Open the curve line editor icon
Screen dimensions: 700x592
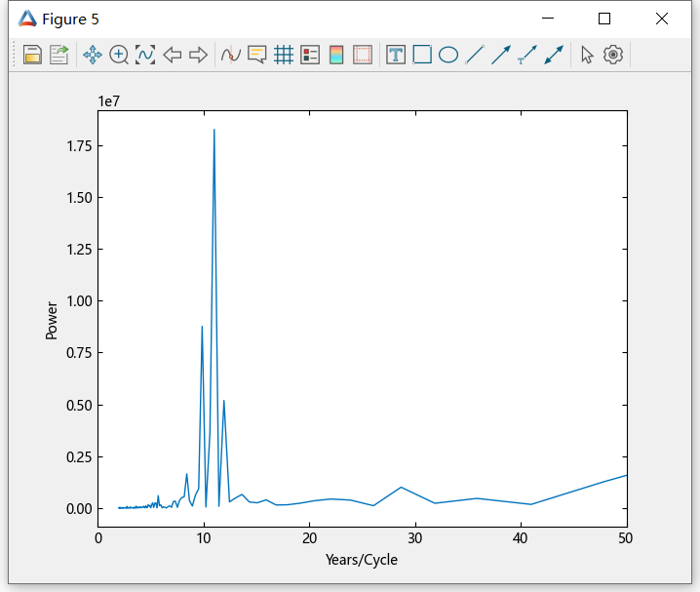coord(231,55)
